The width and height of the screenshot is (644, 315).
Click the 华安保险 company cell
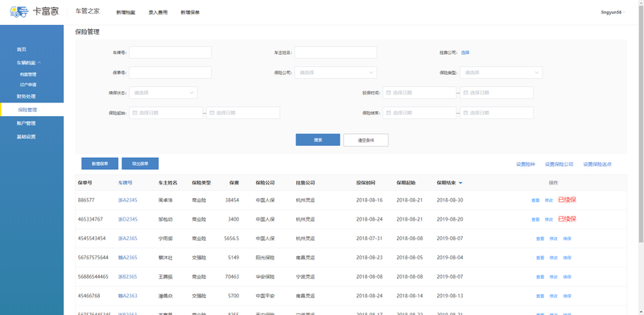(x=265, y=277)
